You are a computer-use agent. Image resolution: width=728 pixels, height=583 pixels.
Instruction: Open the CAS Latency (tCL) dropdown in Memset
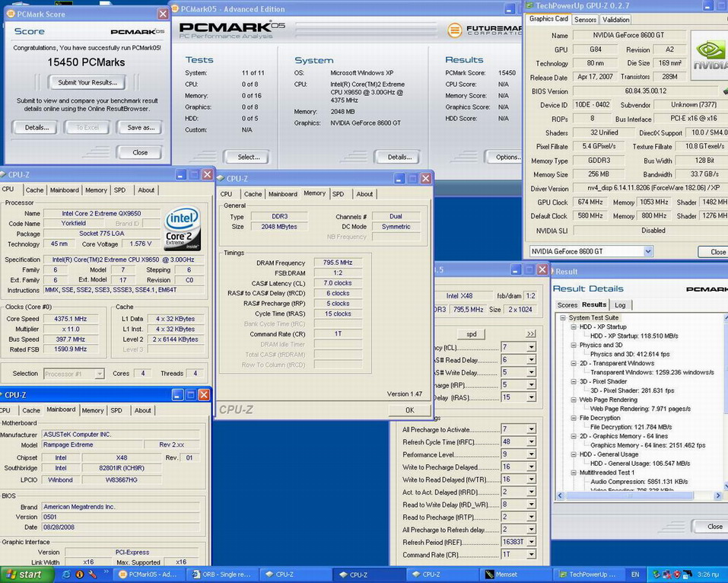(x=531, y=347)
